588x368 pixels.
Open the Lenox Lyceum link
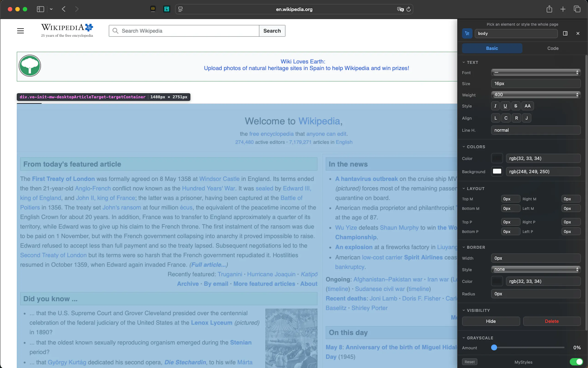click(211, 323)
